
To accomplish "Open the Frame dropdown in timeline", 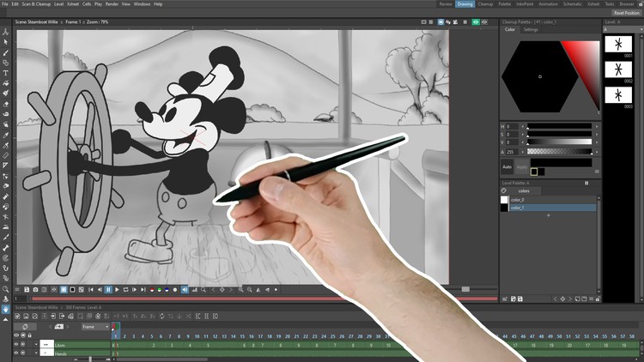I will tap(95, 327).
